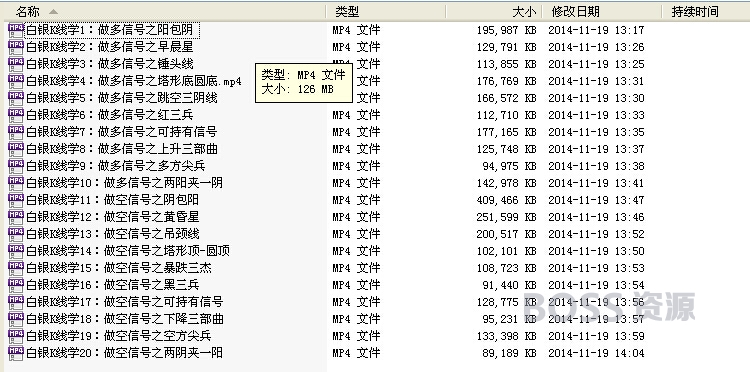The image size is (750, 372).
Task: Click MP4 icon of 白银K线学3：做多信号之锤头线
Action: click(16, 64)
